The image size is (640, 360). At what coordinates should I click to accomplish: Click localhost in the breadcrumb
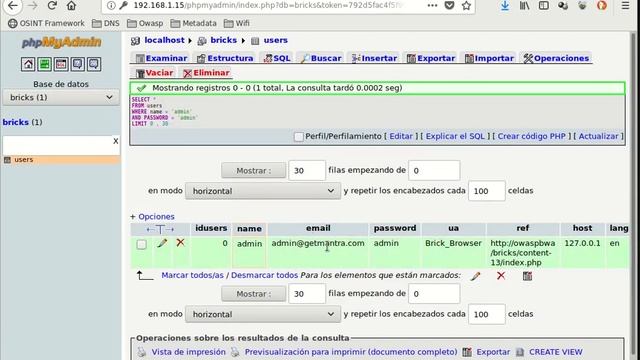pyautogui.click(x=164, y=40)
